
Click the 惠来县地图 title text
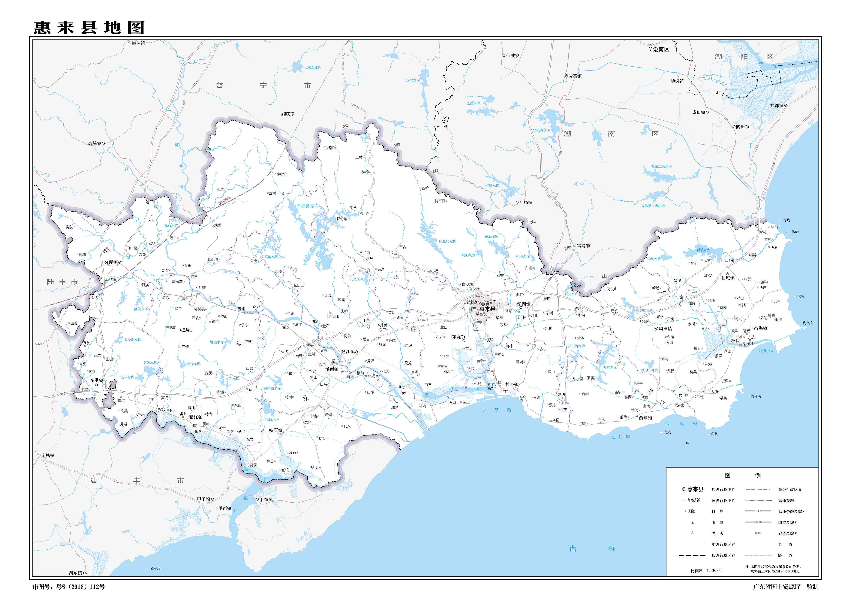coord(89,28)
